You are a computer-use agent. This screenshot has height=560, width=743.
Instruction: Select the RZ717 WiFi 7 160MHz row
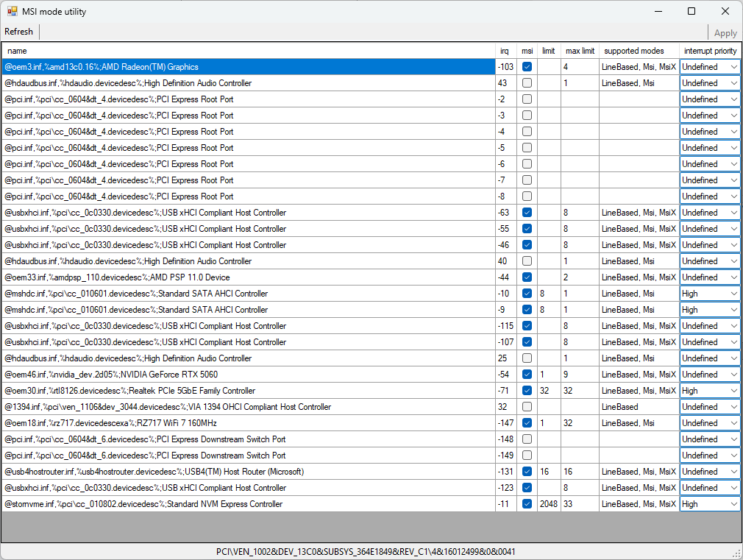click(x=249, y=423)
